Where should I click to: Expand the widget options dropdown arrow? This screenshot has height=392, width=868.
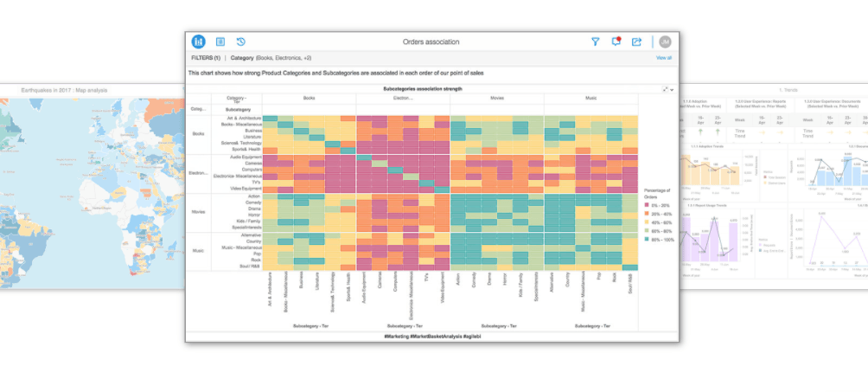click(672, 89)
